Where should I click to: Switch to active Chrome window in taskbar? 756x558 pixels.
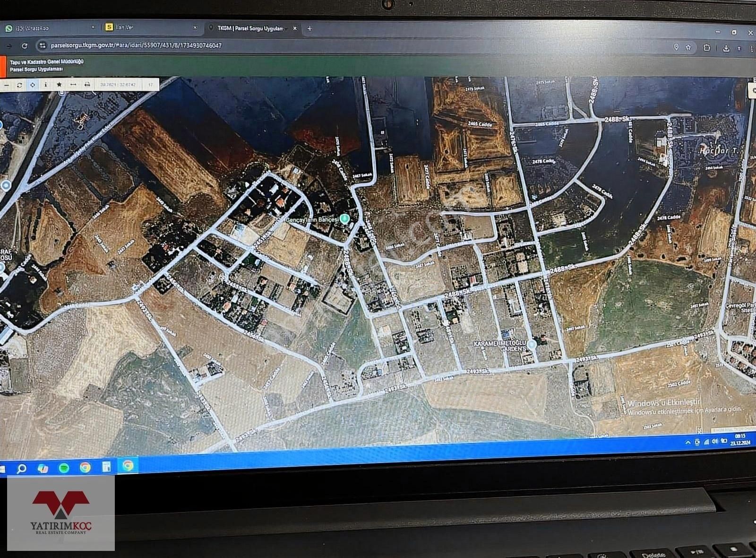tap(128, 466)
